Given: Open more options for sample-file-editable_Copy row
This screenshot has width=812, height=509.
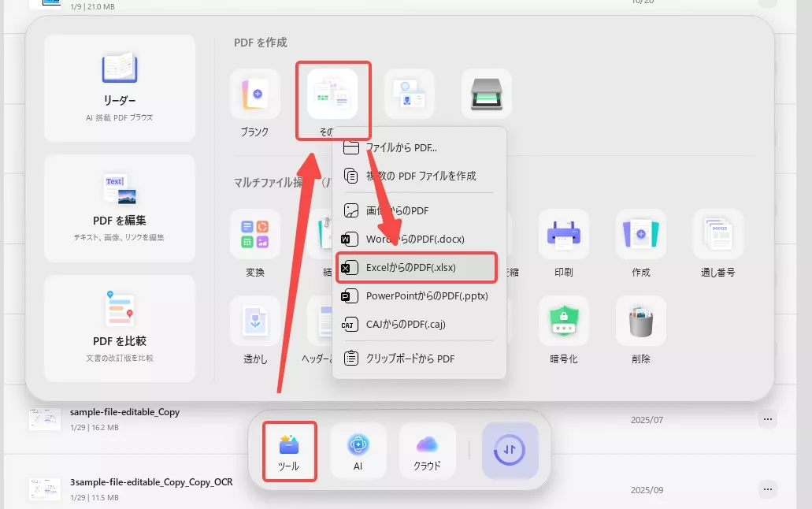Looking at the screenshot, I should [767, 419].
